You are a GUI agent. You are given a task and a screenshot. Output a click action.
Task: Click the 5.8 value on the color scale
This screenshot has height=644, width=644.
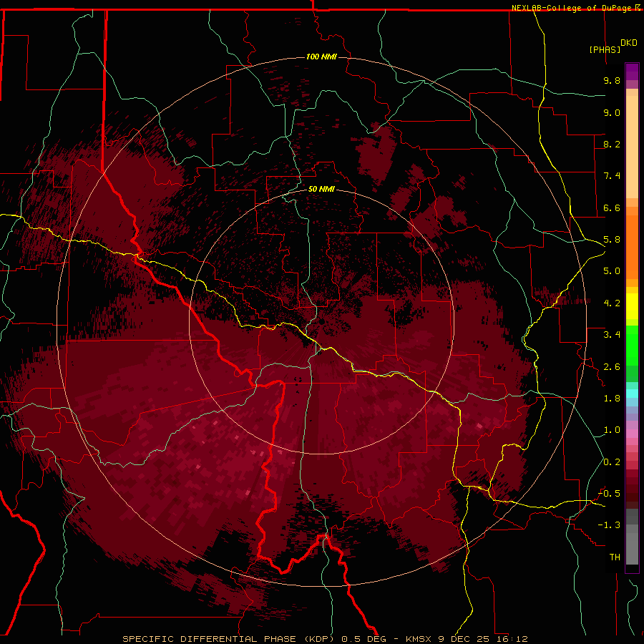[x=612, y=240]
